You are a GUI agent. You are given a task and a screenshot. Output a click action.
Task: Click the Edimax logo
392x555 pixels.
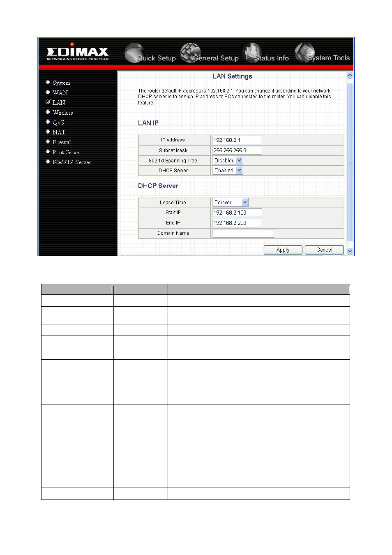[x=78, y=52]
